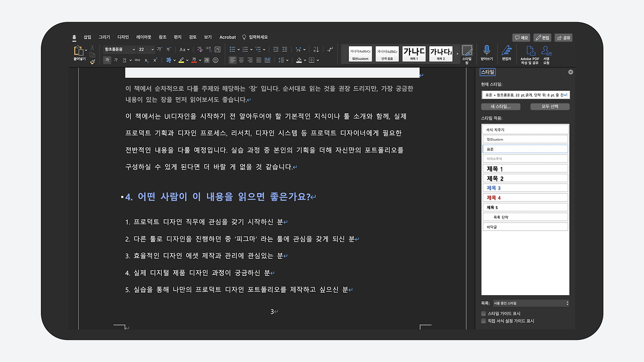This screenshot has height=362, width=644.
Task: Decrease indent of the paragraph
Action: (276, 49)
